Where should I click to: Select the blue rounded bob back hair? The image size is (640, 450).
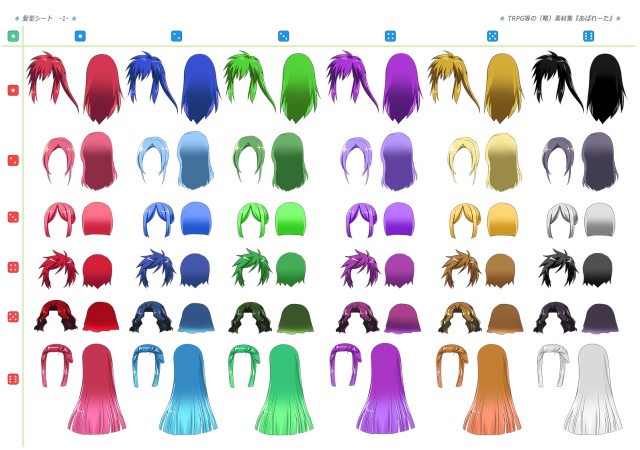point(196,218)
